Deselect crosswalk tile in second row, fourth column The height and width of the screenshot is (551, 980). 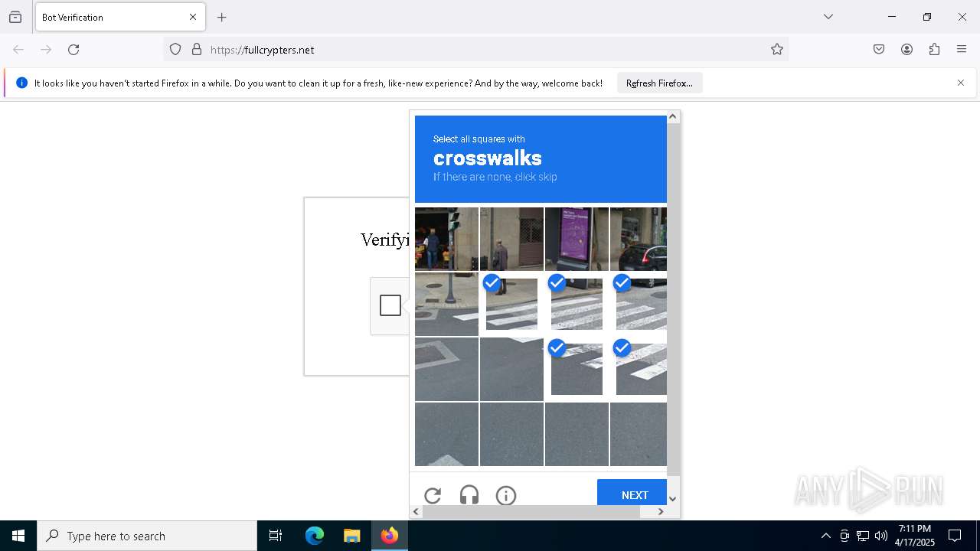coord(639,304)
